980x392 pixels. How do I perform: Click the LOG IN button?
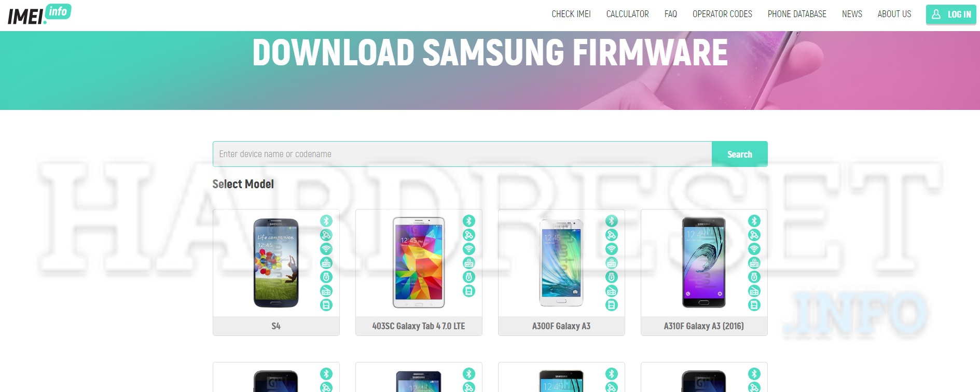pos(951,15)
